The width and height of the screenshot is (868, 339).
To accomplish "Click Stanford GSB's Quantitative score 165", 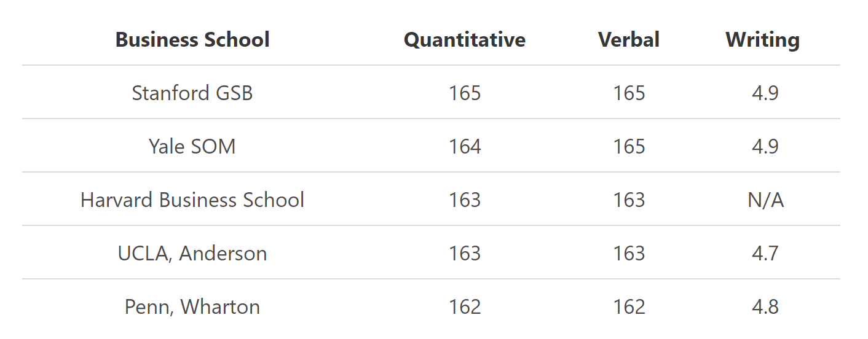I will (x=465, y=93).
